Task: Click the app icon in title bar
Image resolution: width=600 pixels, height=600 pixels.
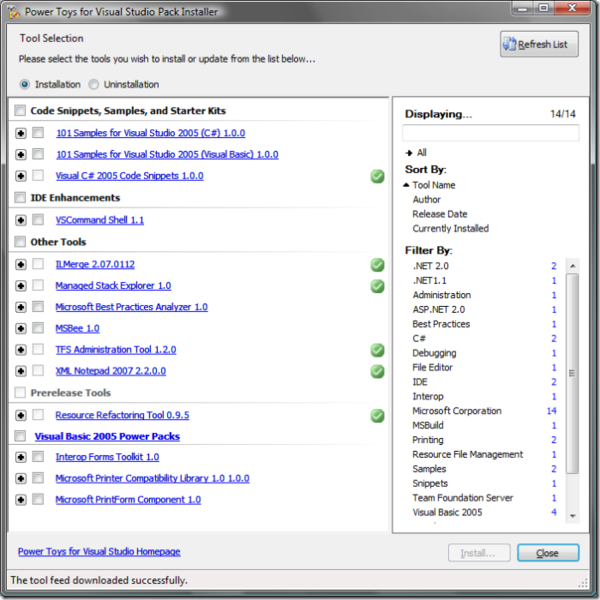Action: coord(14,12)
